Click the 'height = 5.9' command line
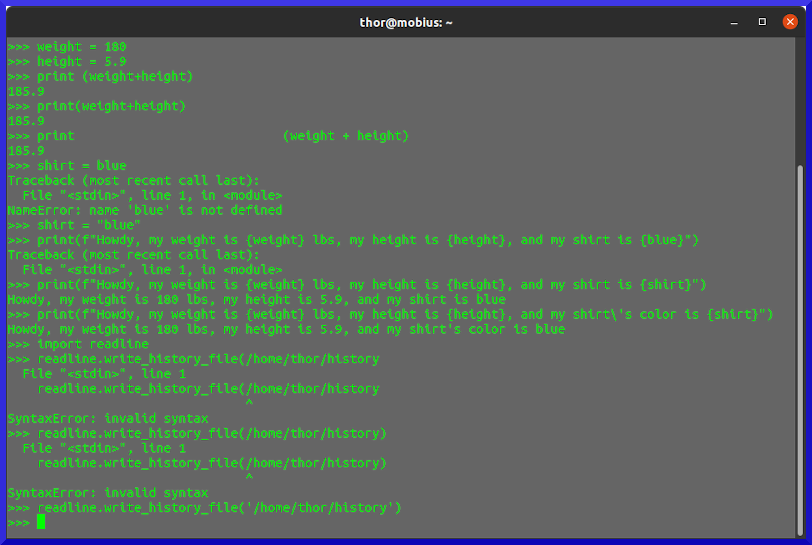Image resolution: width=812 pixels, height=545 pixels. pos(81,61)
